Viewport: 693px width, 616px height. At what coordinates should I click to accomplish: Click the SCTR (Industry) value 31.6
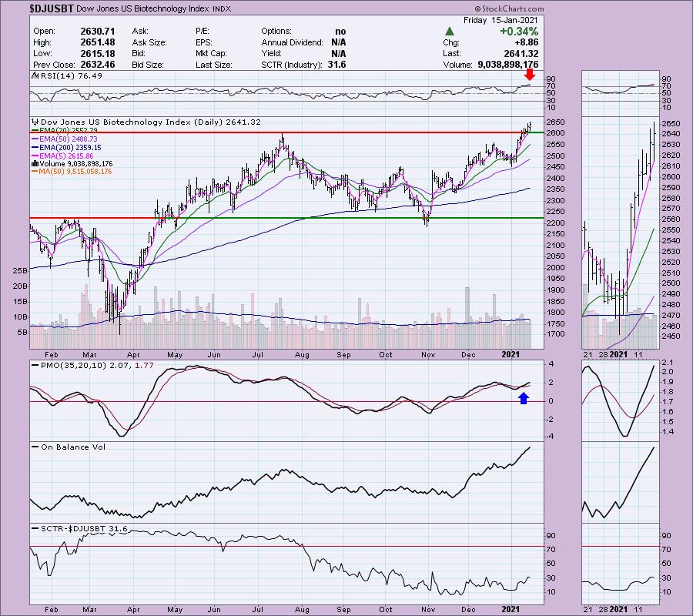pos(336,65)
